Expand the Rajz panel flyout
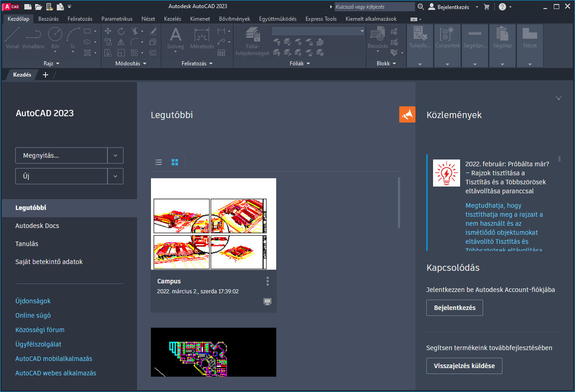Viewport: 575px width, 392px height. pos(52,64)
